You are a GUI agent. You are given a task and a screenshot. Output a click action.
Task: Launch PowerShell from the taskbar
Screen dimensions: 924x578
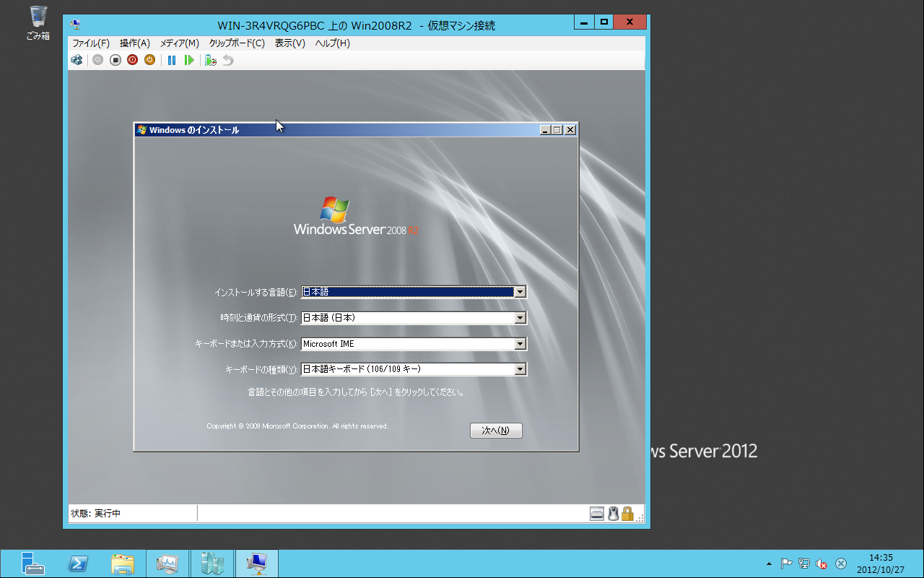pyautogui.click(x=78, y=564)
